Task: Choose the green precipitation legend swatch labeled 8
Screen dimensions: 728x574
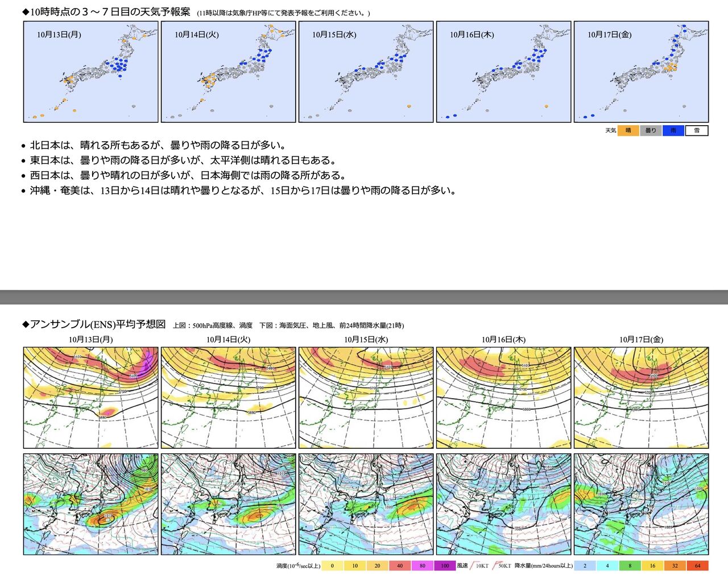Action: click(x=630, y=565)
